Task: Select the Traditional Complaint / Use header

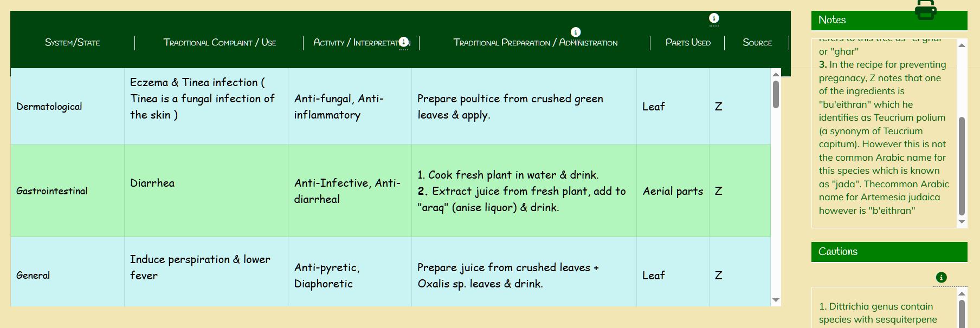Action: (220, 43)
